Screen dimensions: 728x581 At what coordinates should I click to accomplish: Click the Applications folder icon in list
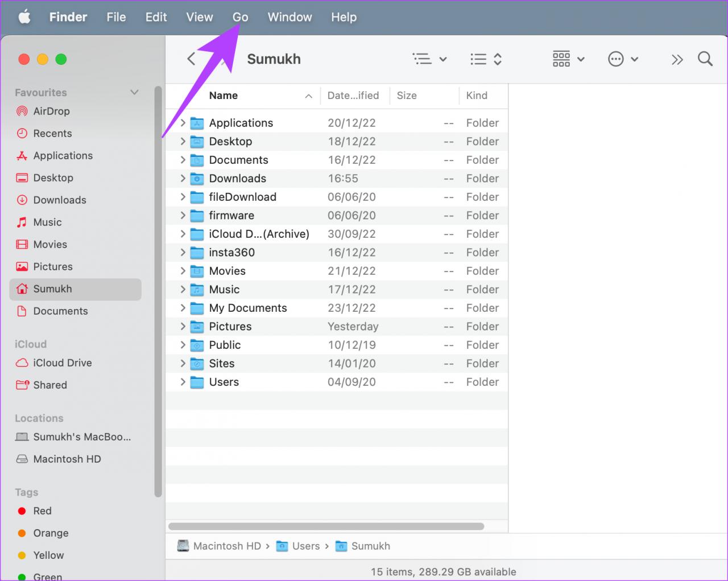tap(197, 123)
